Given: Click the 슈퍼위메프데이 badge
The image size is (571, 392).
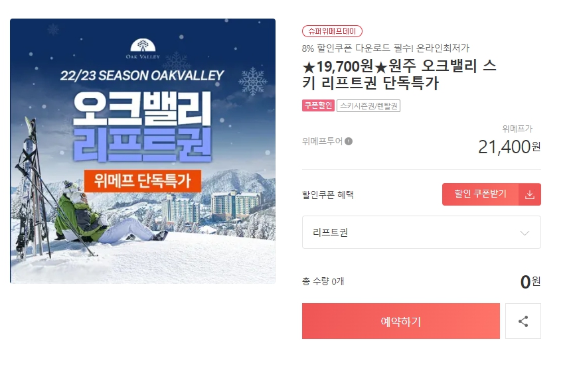Looking at the screenshot, I should click(x=332, y=31).
